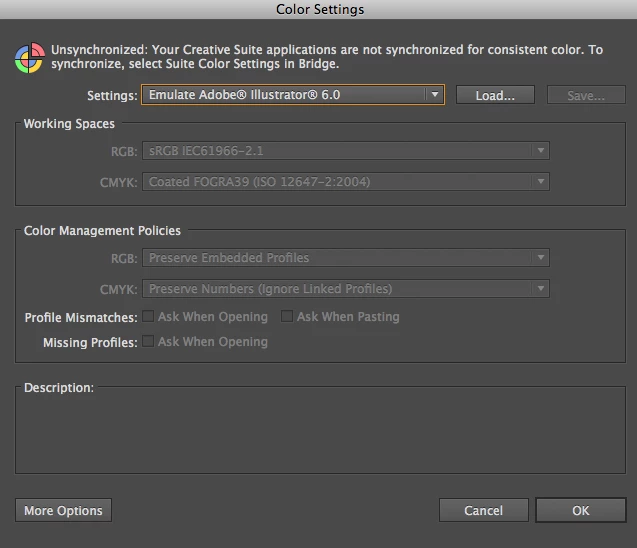Click the 'Color Management Policies' group label
This screenshot has width=637, height=548.
pyautogui.click(x=102, y=231)
